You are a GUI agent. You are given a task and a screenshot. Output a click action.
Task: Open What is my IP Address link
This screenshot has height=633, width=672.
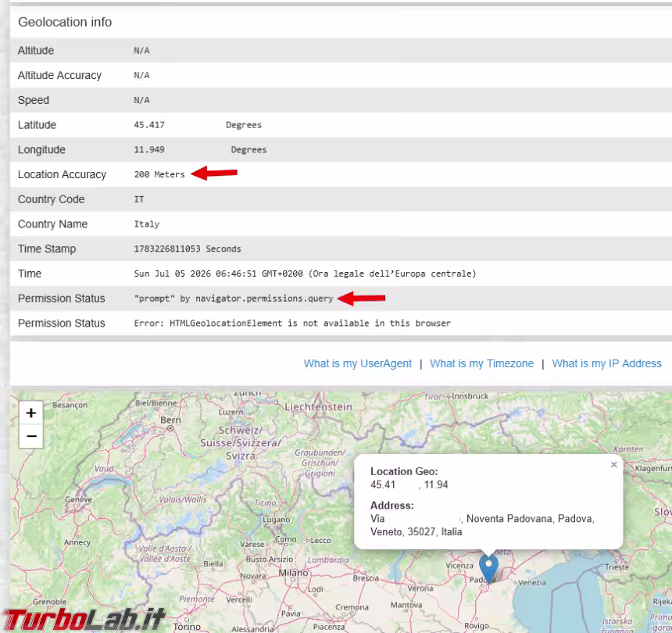(x=606, y=363)
